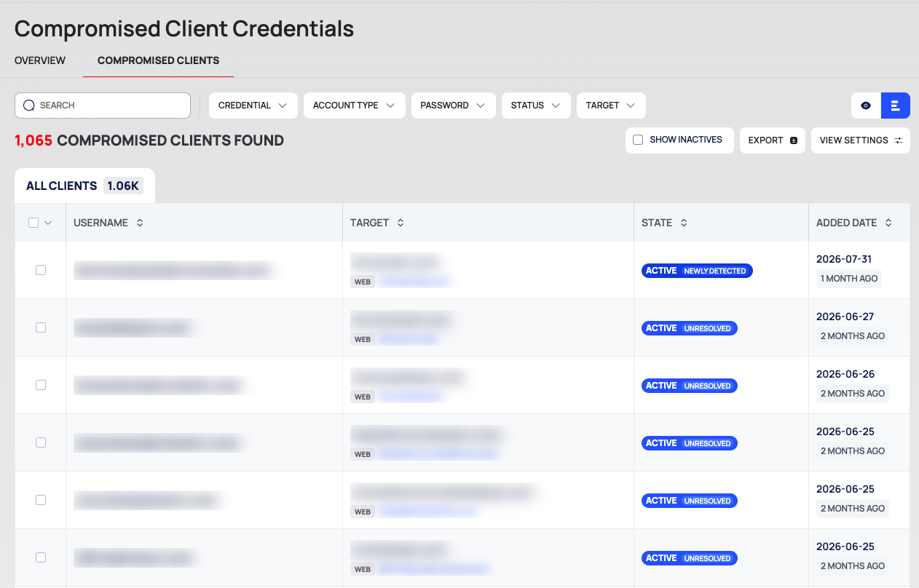Select the row dated 2026-06-27
The height and width of the screenshot is (588, 919).
[x=41, y=327]
